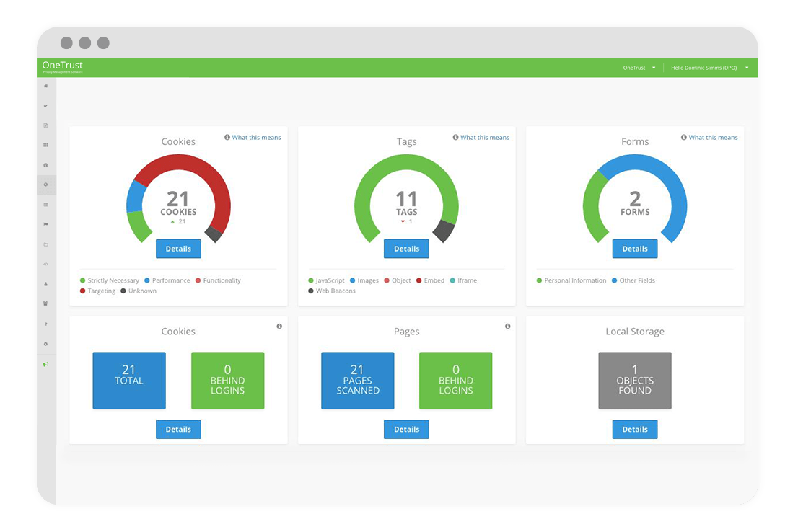Open the folder icon in the sidebar

coord(45,244)
